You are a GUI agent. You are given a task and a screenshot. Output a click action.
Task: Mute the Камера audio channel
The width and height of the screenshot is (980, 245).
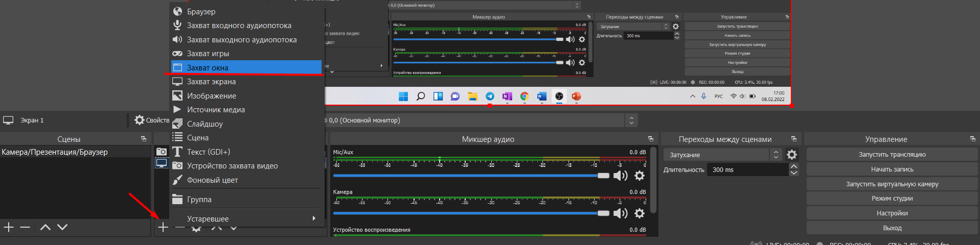(x=620, y=213)
